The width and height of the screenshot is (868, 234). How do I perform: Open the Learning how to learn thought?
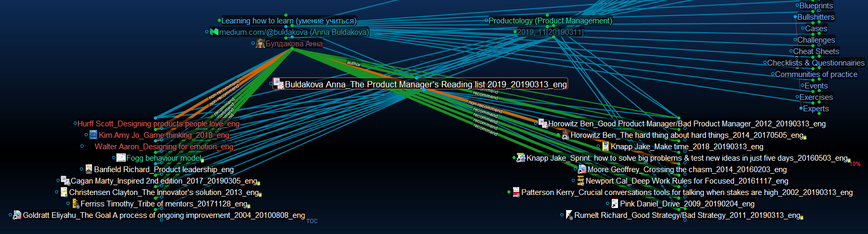(x=288, y=21)
